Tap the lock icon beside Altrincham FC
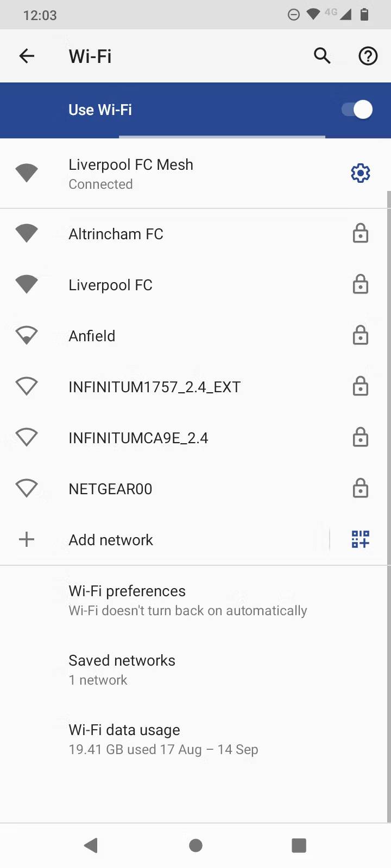Screen dimensions: 391x868 tap(361, 233)
